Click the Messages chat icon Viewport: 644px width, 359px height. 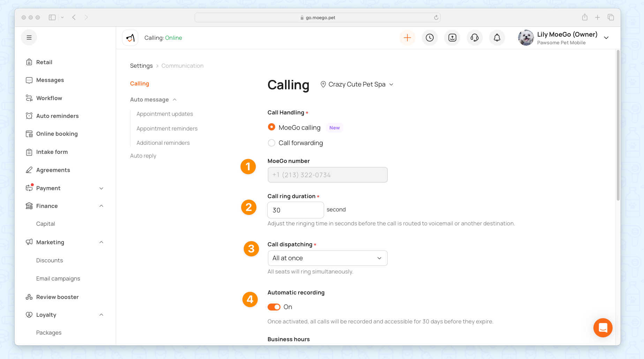[29, 80]
